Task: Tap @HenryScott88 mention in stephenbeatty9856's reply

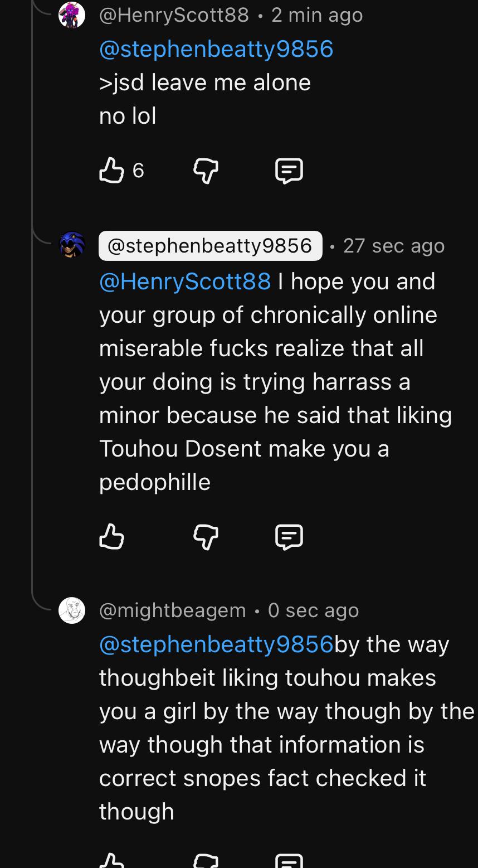Action: tap(185, 282)
